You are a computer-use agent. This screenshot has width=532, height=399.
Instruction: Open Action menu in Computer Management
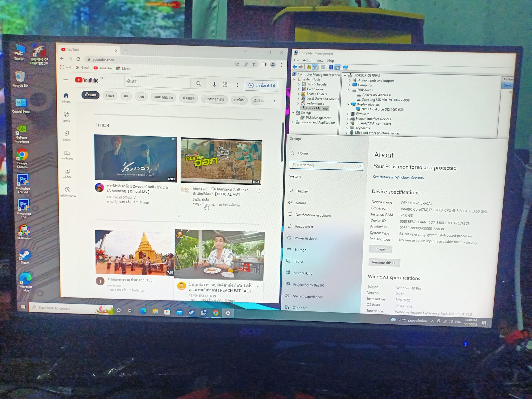[x=308, y=60]
